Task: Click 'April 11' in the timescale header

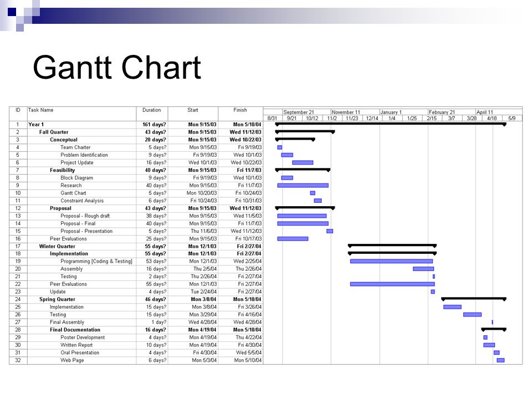Action: pos(484,112)
